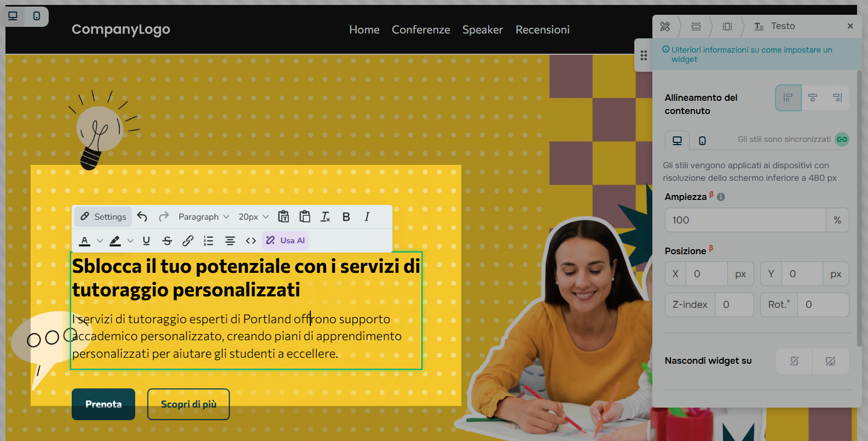Click the Testo breadcrumb label
868x441 pixels.
pyautogui.click(x=783, y=26)
